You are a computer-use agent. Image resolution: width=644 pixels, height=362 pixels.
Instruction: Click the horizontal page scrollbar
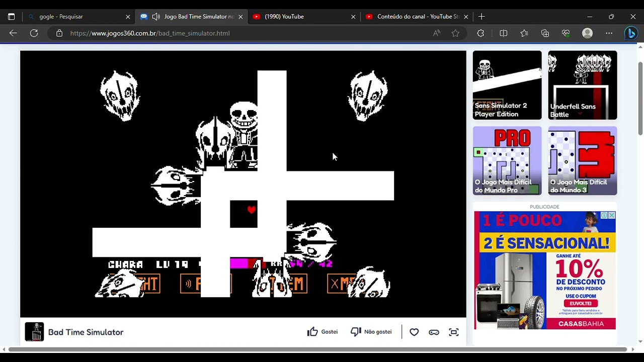click(x=317, y=349)
